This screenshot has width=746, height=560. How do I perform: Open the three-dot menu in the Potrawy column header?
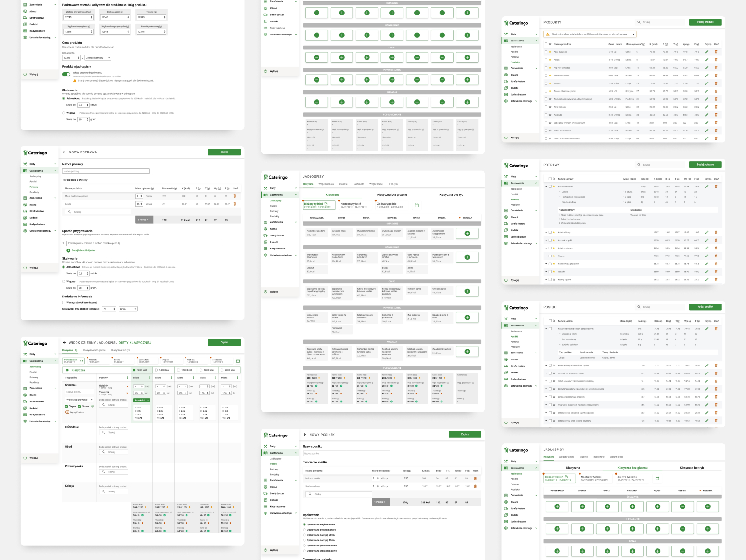(x=127, y=378)
